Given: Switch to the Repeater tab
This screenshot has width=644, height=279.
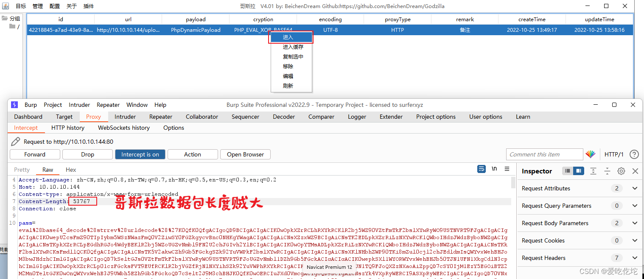Looking at the screenshot, I should [161, 117].
